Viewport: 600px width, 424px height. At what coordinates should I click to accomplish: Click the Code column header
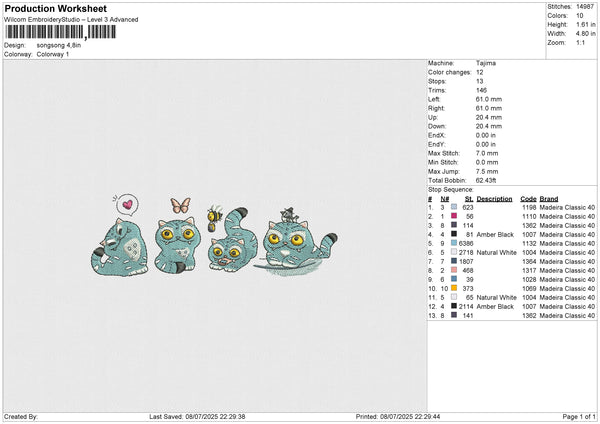[528, 198]
